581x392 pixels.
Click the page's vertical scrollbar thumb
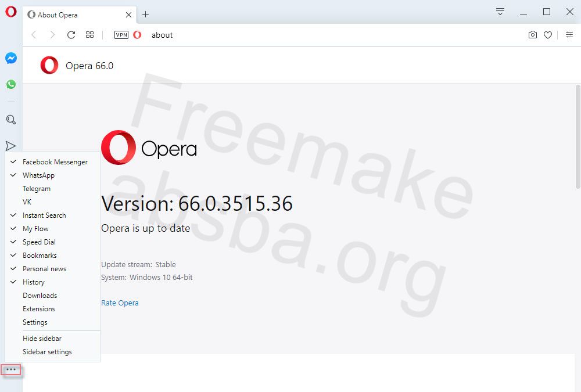(578, 136)
